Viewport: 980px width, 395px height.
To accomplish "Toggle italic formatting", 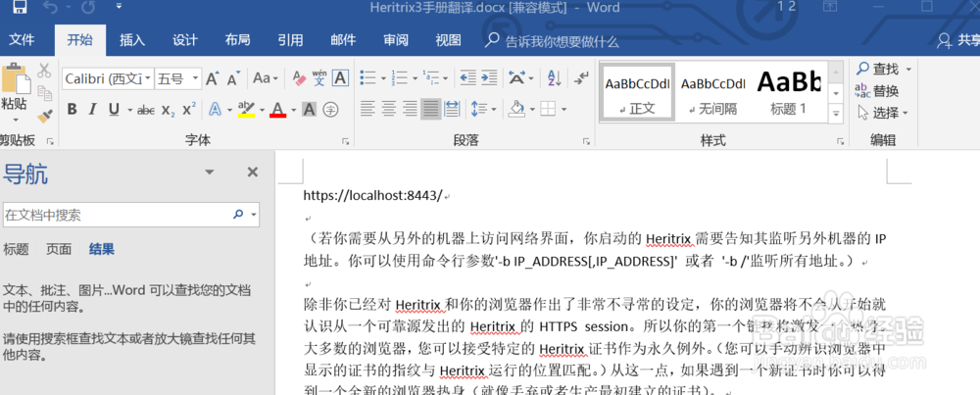I will (x=92, y=110).
